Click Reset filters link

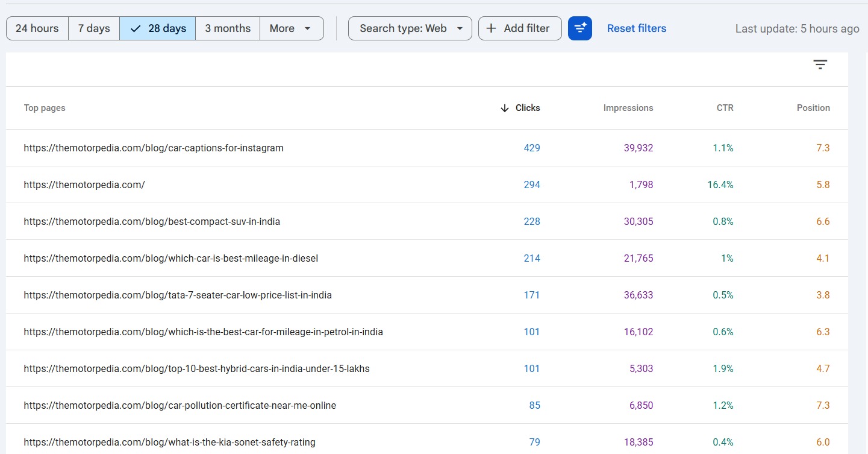[x=637, y=28]
